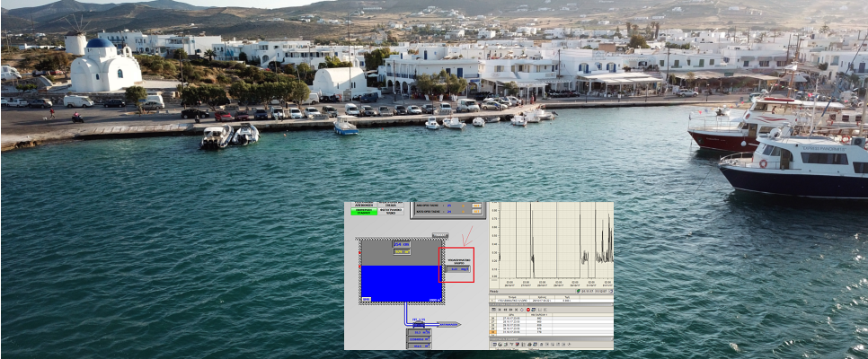Click the red stop icon in table toolbar

coord(528,310)
